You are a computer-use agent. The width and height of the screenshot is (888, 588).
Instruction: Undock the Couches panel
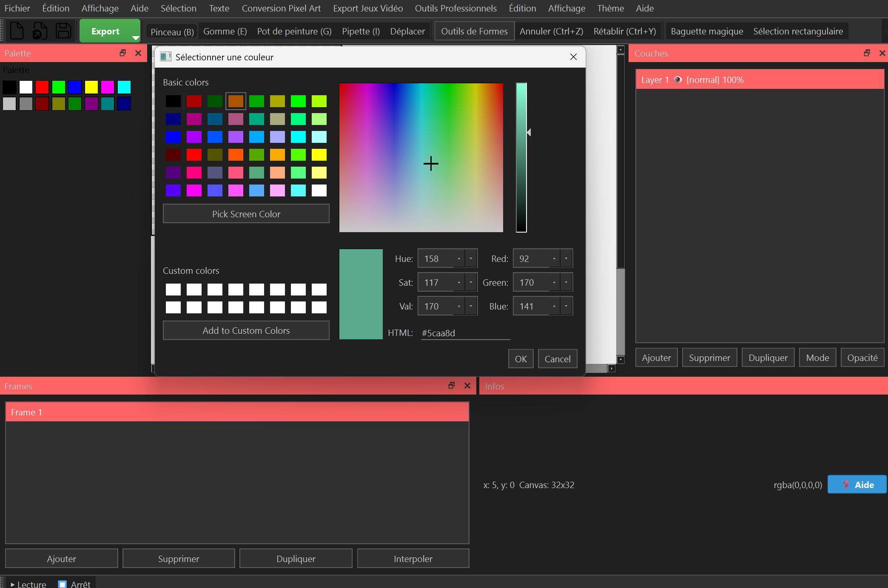[x=867, y=53]
